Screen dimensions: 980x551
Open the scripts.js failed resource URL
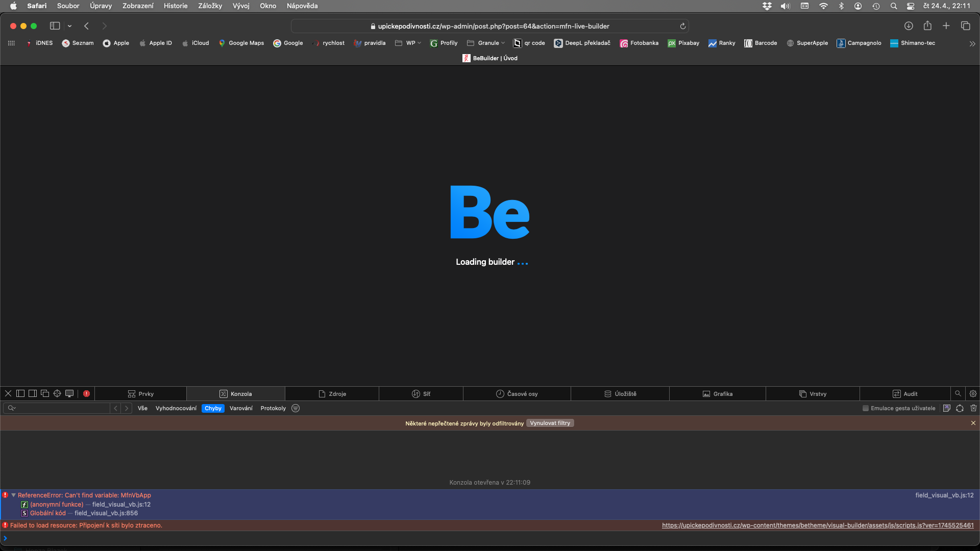click(x=818, y=525)
